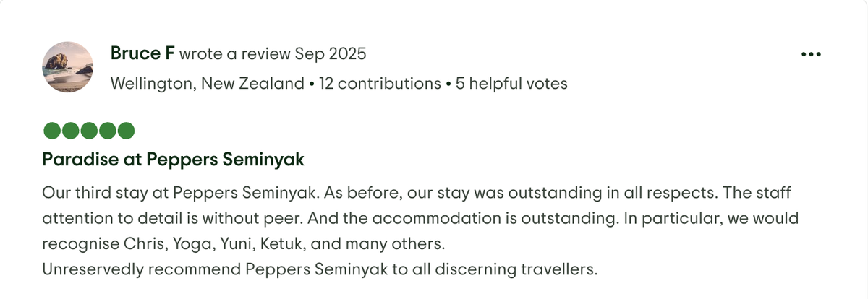Open the Bruce F reviewer name link

coord(142,53)
